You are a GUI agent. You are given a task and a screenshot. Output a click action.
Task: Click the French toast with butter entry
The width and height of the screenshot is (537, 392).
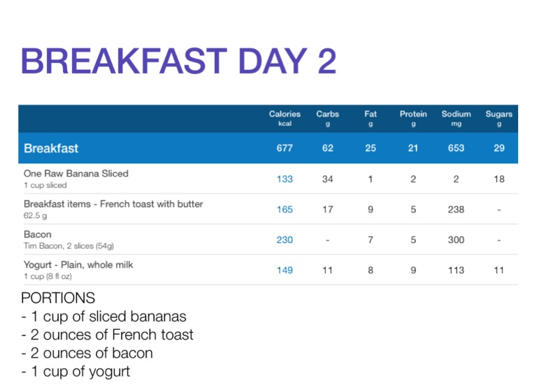(113, 204)
